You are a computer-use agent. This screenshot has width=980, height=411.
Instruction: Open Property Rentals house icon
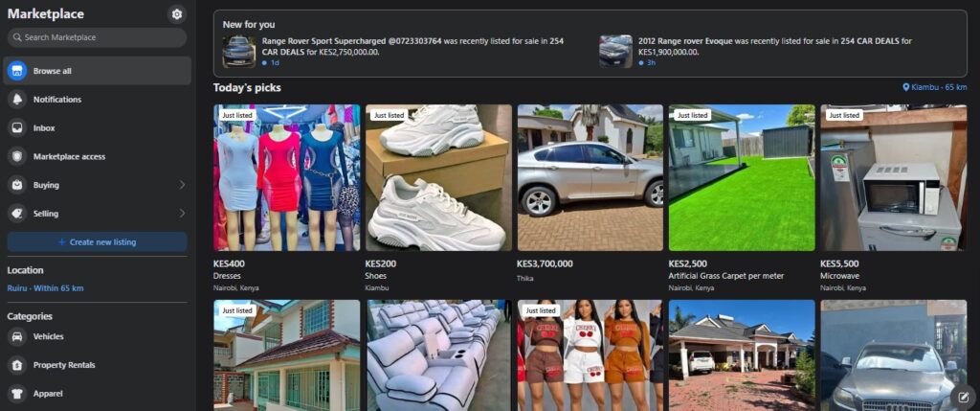17,365
